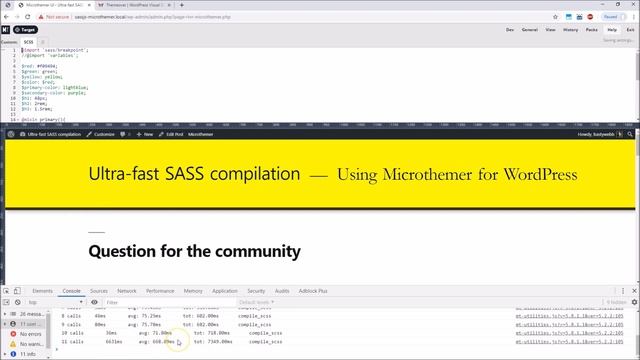Open console settings gear icon

click(x=634, y=302)
